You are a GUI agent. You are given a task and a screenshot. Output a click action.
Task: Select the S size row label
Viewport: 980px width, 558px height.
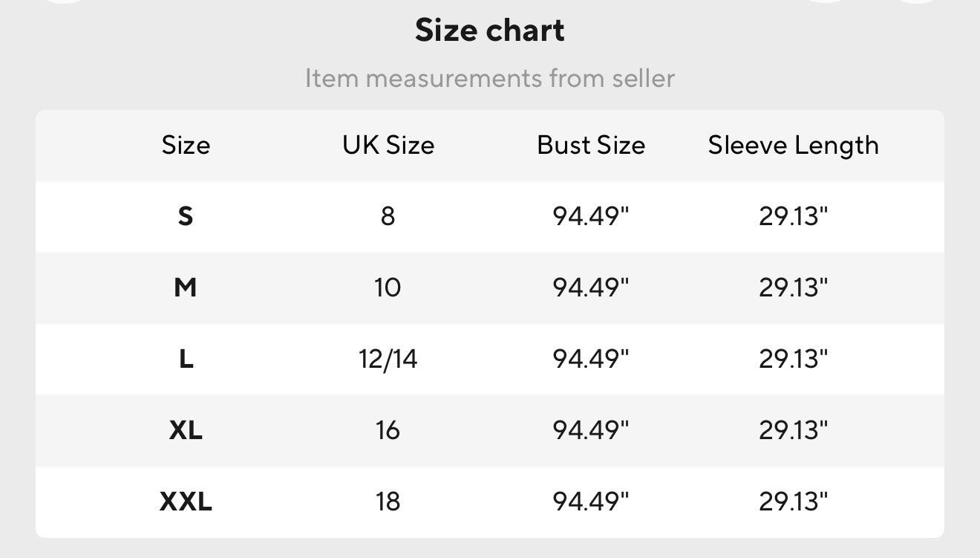(186, 216)
